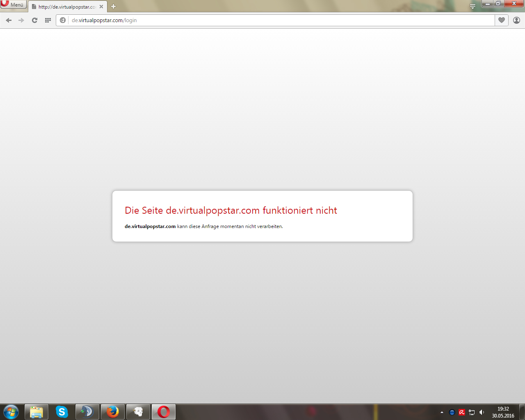
Task: Show hidden tray icons arrow
Action: (442, 412)
